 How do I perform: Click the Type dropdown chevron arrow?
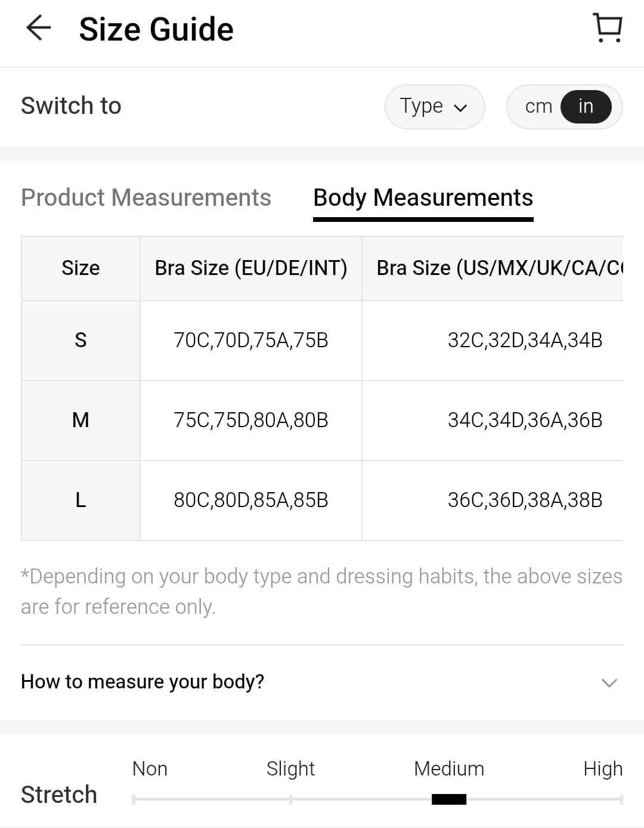[x=460, y=108]
